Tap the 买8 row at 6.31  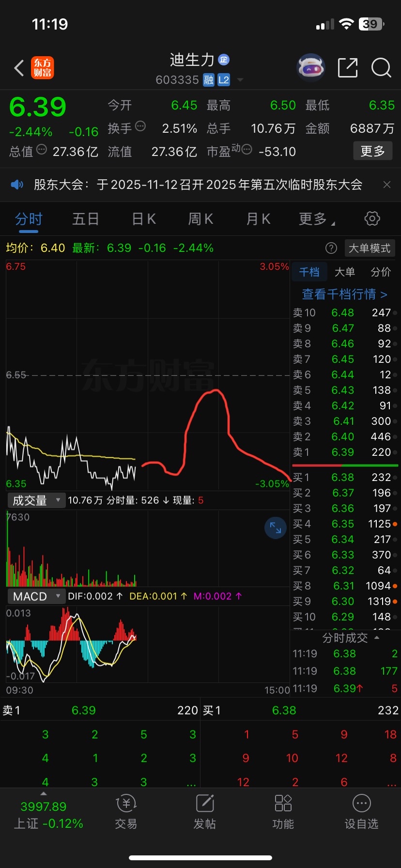(x=345, y=586)
